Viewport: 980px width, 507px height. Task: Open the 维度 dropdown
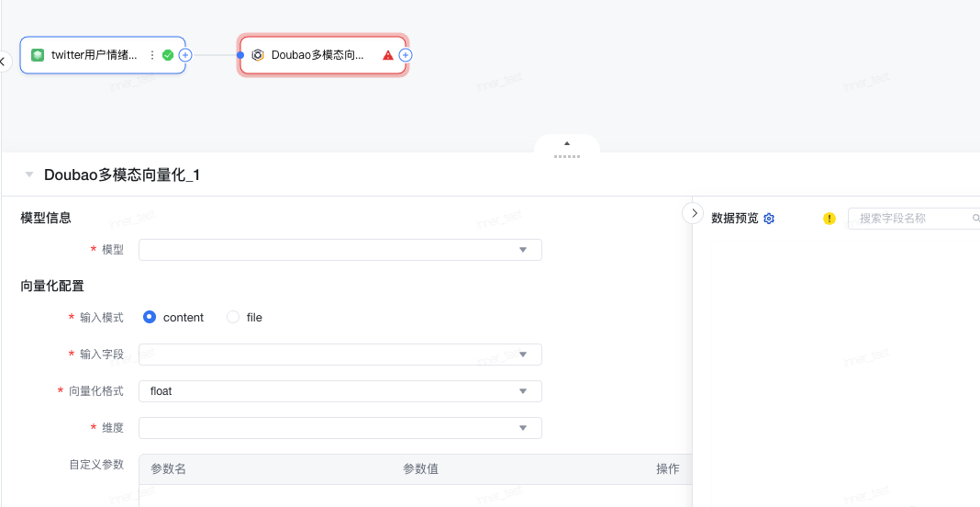340,428
